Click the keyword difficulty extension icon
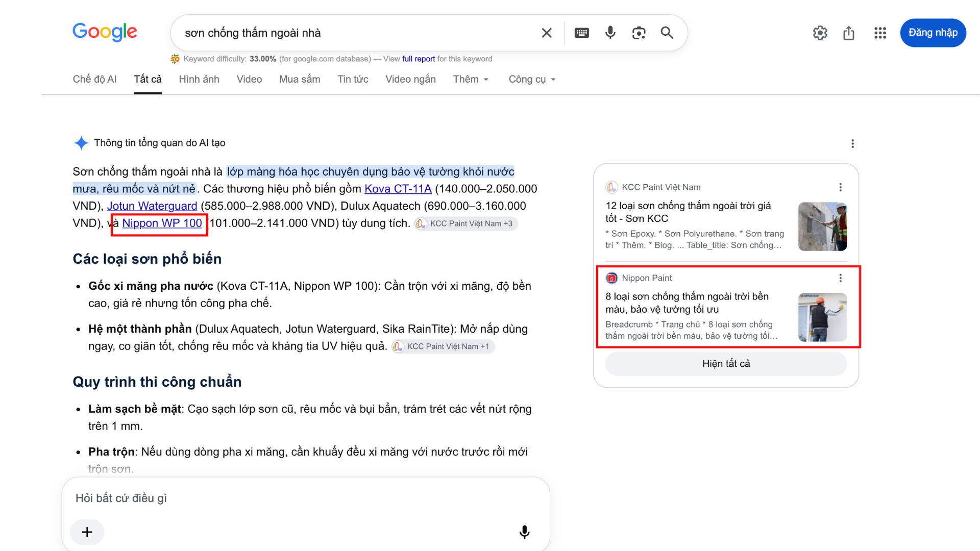The width and height of the screenshot is (980, 551). coord(175,59)
